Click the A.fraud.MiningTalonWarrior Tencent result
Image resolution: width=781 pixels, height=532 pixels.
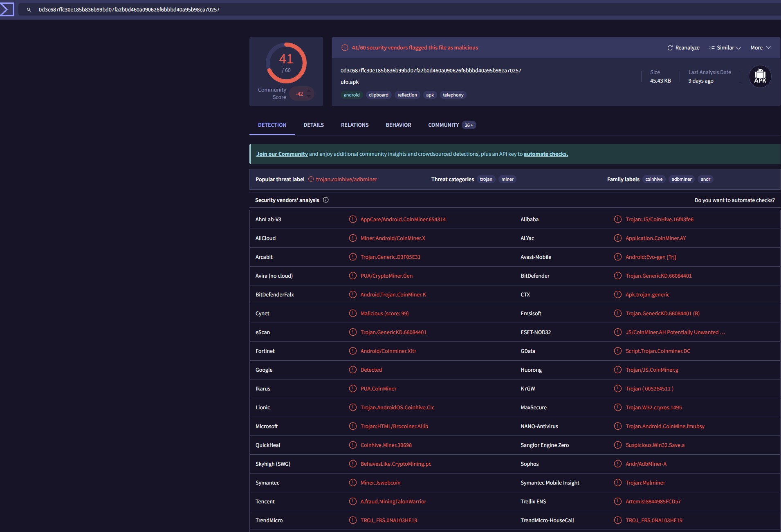393,502
